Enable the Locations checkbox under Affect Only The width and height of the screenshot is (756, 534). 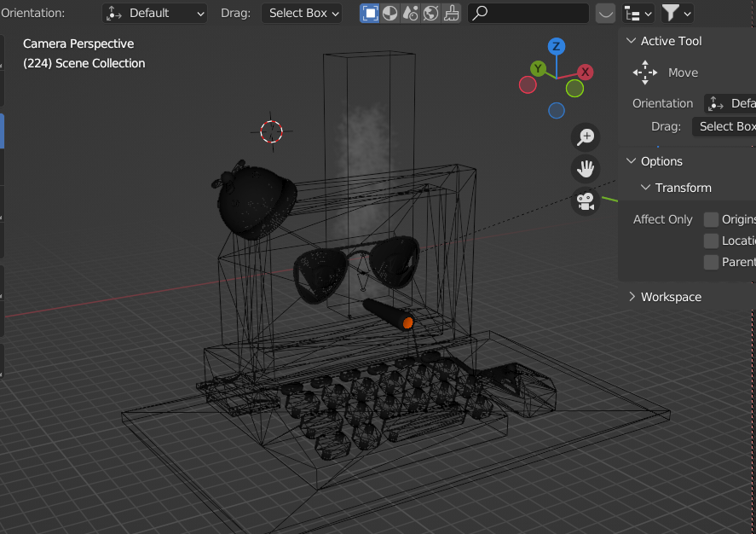[711, 241]
